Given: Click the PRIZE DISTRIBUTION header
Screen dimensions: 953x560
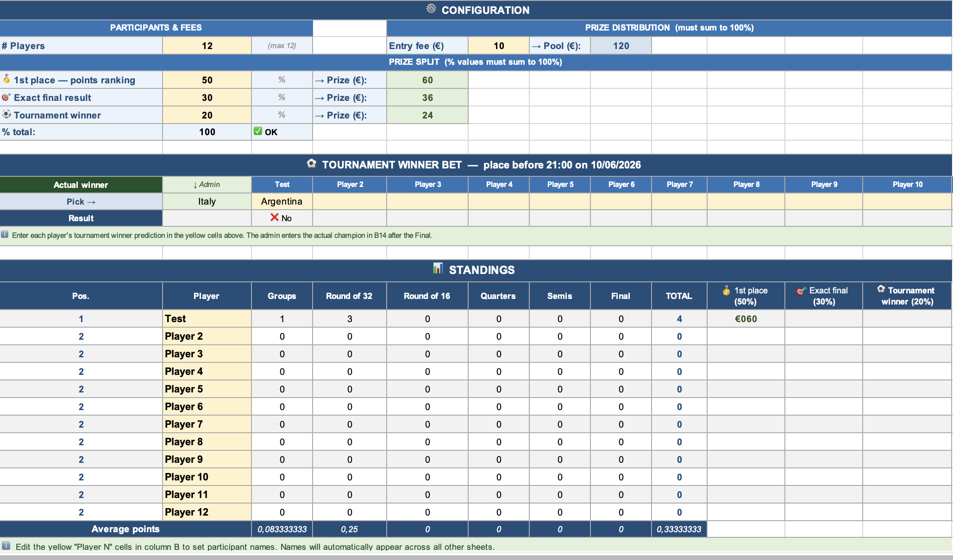Looking at the screenshot, I should pyautogui.click(x=669, y=28).
